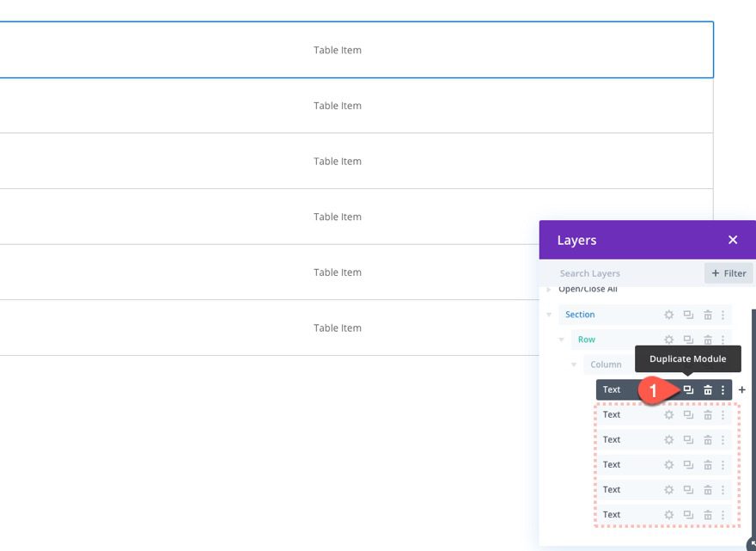Add a new module with the plus icon
The height and width of the screenshot is (551, 756).
tap(742, 389)
